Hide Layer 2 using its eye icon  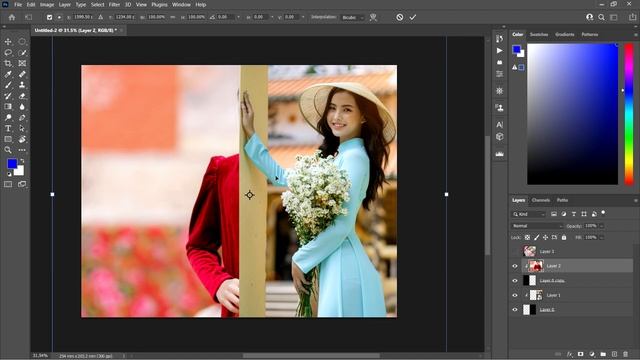[x=515, y=266]
